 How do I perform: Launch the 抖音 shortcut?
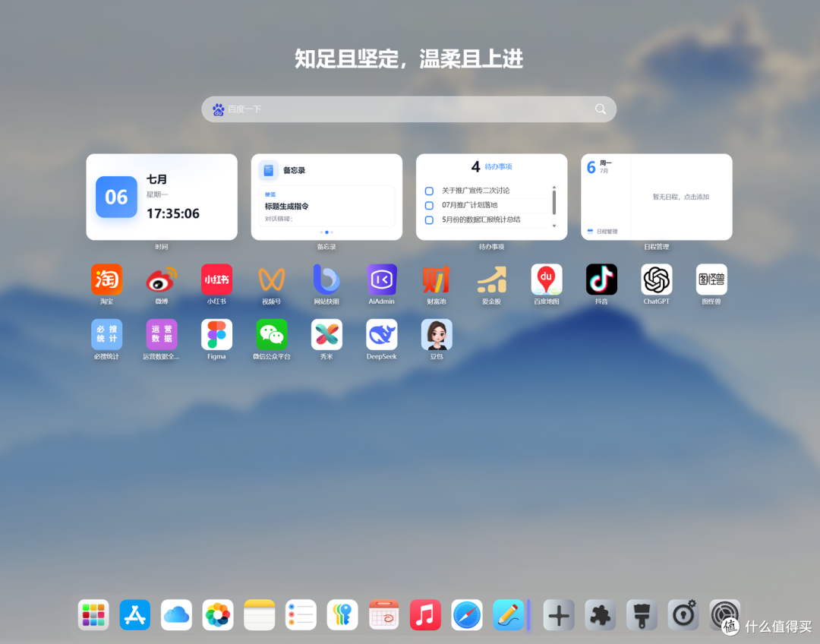(601, 279)
